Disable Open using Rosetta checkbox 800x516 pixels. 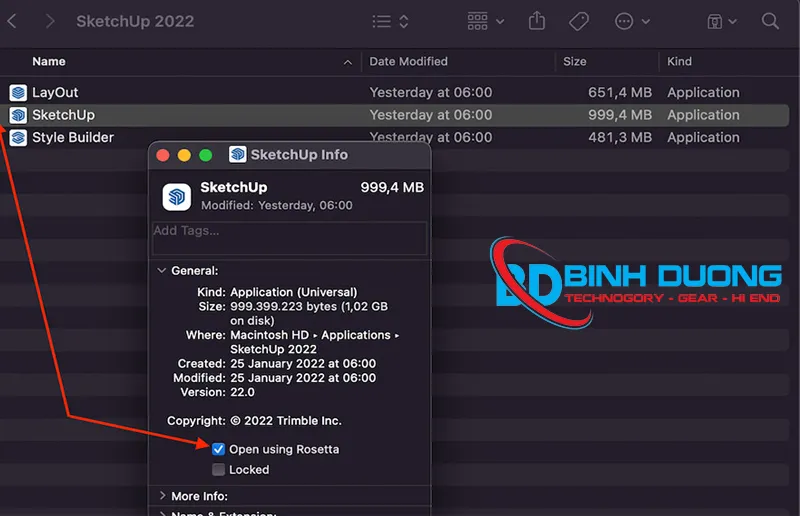(218, 449)
